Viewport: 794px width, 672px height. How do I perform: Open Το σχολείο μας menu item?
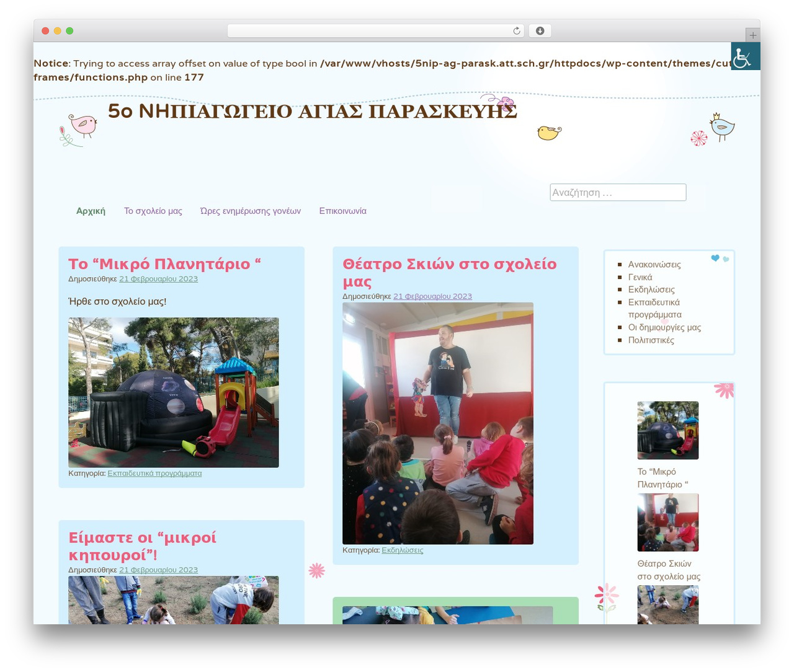click(x=153, y=211)
